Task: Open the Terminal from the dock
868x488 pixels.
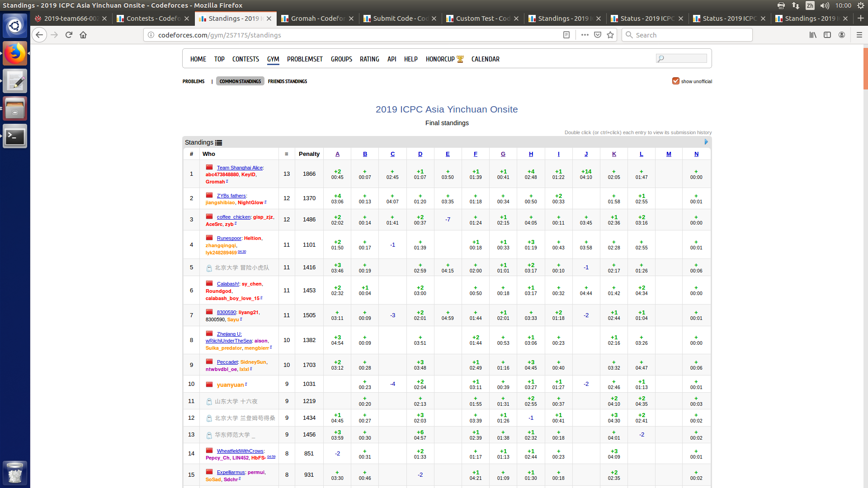Action: [x=15, y=136]
